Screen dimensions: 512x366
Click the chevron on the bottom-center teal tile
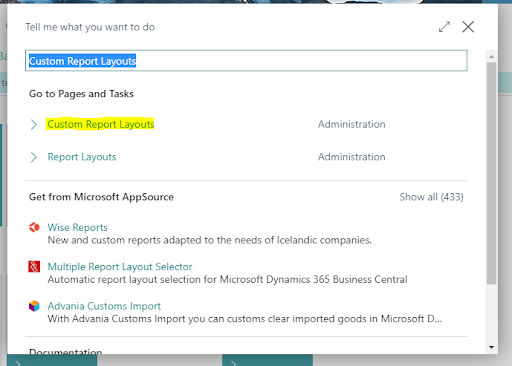tap(233, 363)
